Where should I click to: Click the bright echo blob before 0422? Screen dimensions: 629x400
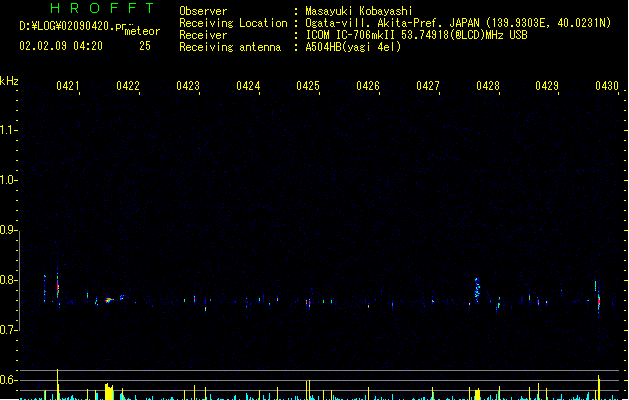coord(109,300)
